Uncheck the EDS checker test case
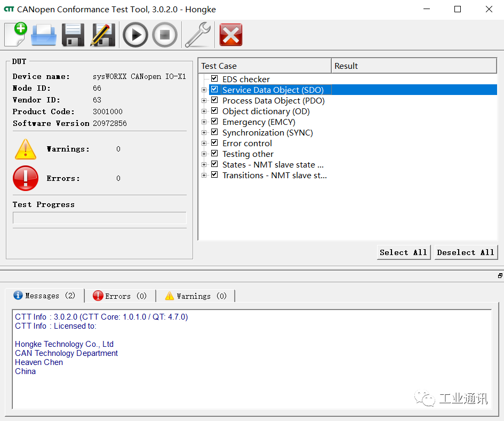 [214, 78]
